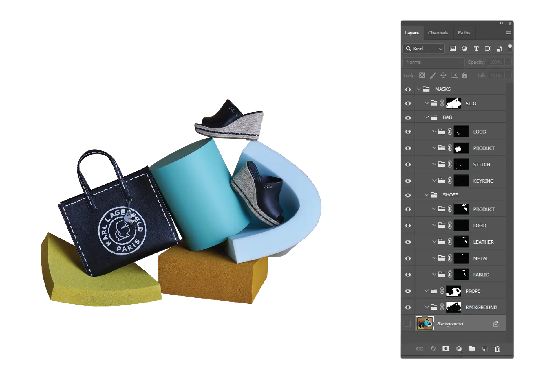Switch to the Layers tab
The height and width of the screenshot is (392, 556).
(x=412, y=33)
